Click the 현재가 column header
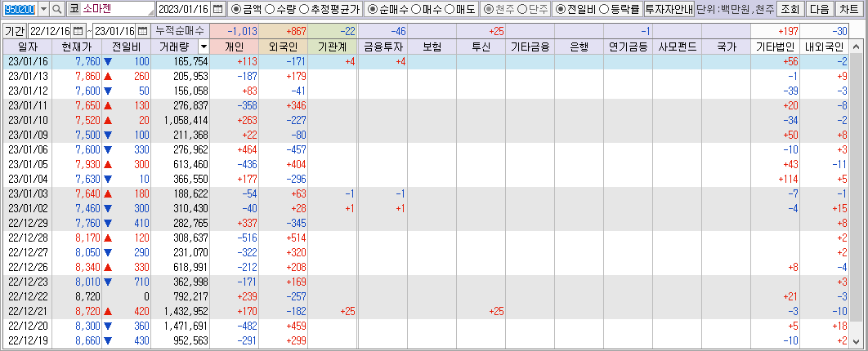 (77, 47)
